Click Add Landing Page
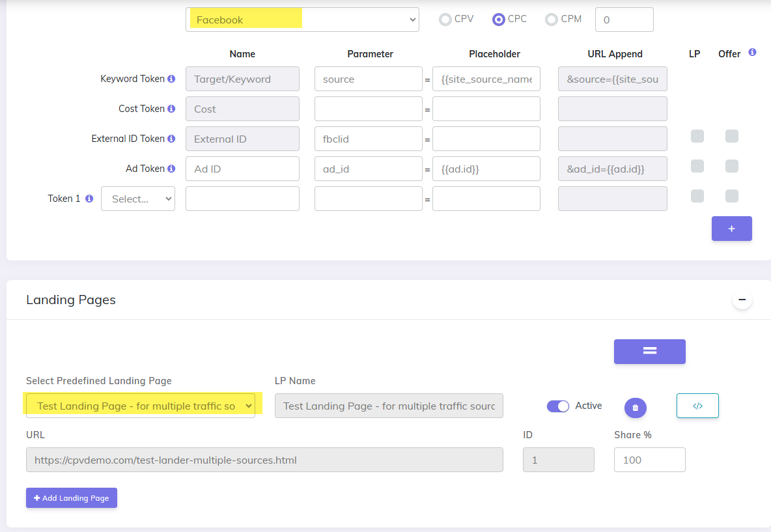The height and width of the screenshot is (532, 771). pos(71,497)
